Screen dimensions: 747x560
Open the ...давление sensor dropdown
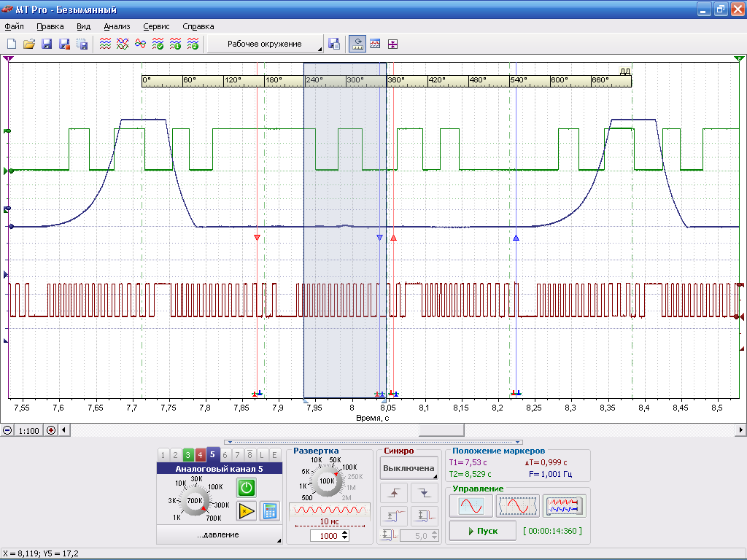[x=219, y=534]
